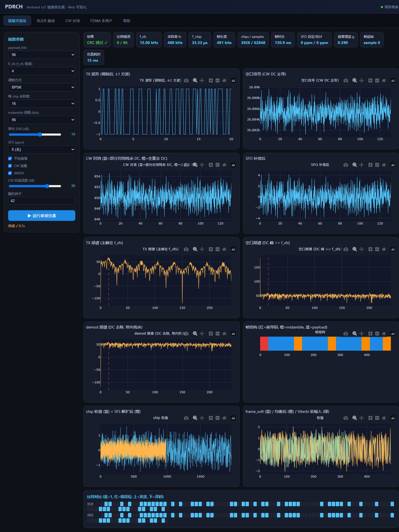Click zoom-in plus icon on 空口信号 chart

pyautogui.click(x=370, y=80)
